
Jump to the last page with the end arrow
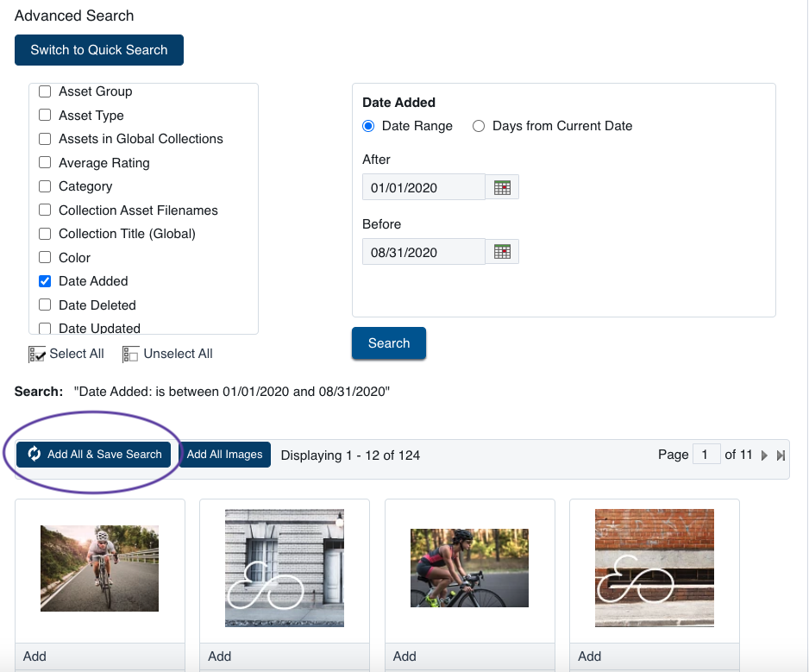coord(781,455)
